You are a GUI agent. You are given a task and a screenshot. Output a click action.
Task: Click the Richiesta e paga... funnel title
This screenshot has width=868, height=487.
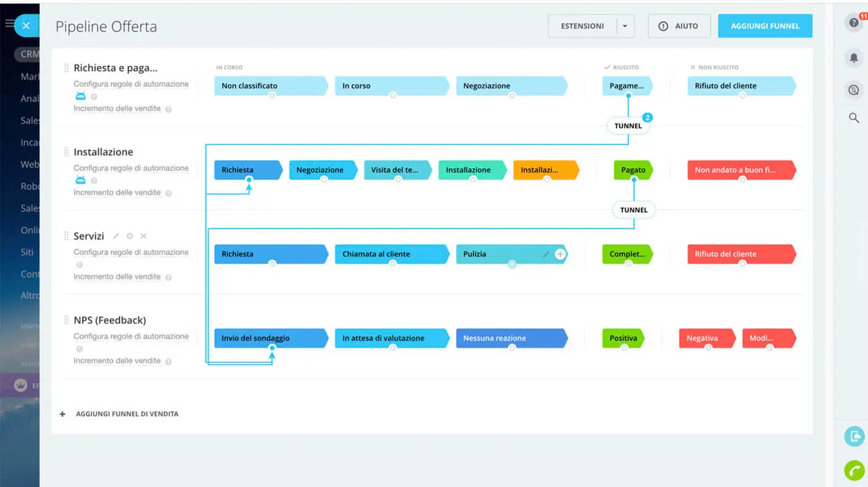point(115,68)
